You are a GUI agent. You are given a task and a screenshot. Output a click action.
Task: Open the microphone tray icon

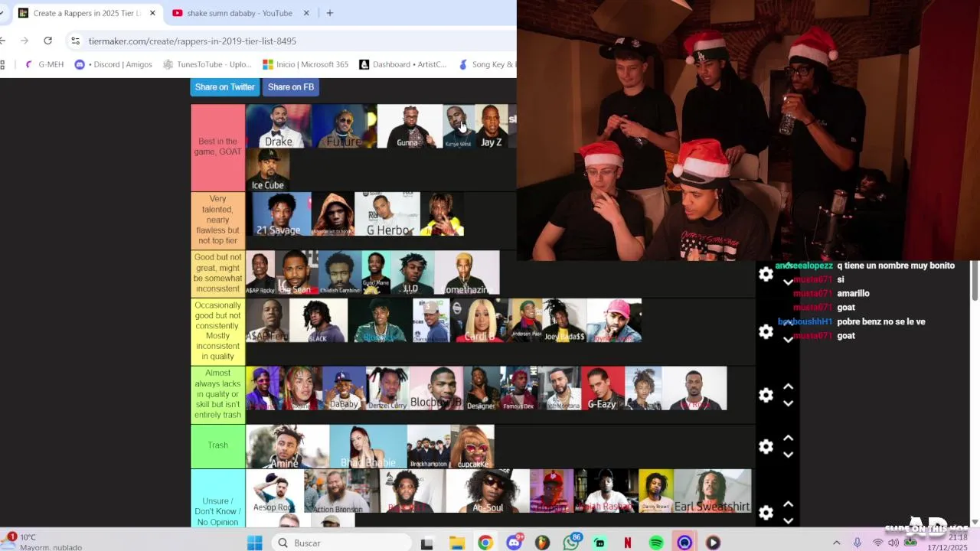click(857, 543)
